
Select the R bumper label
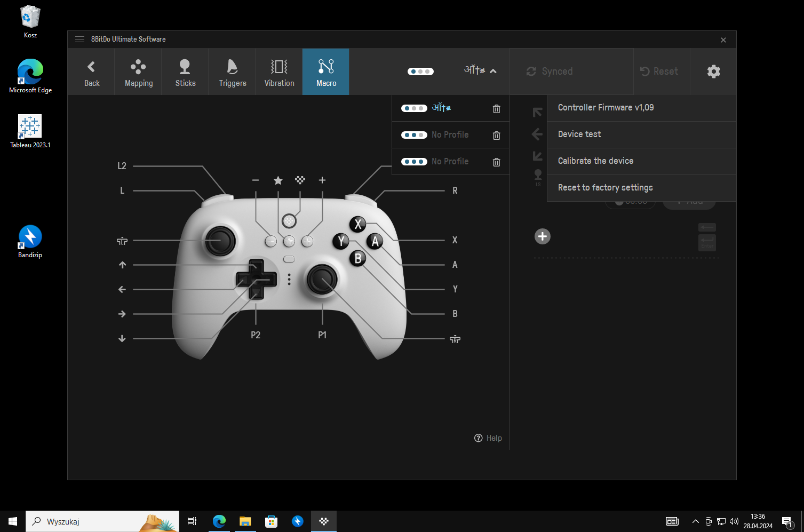455,190
